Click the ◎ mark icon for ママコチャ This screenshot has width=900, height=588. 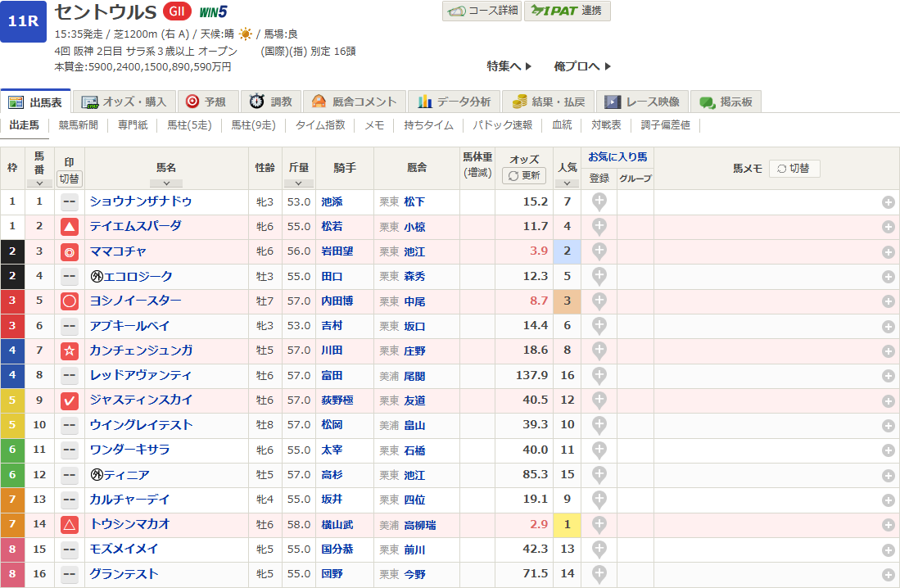pyautogui.click(x=70, y=252)
